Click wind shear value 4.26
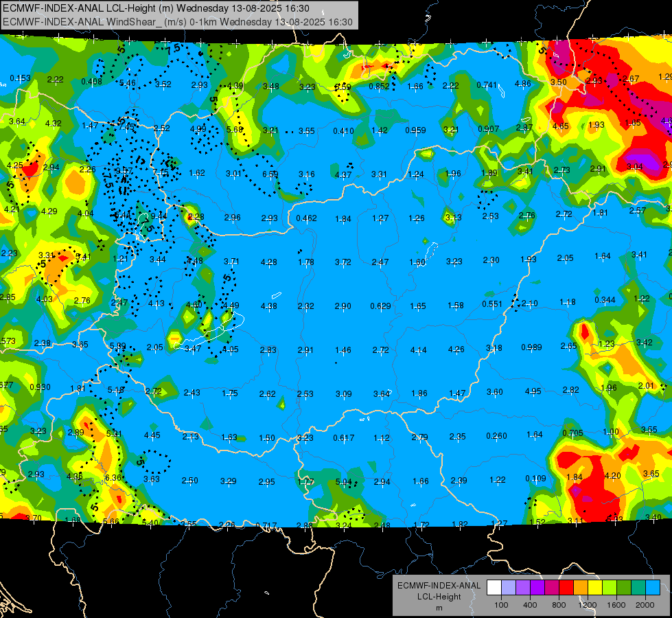The image size is (672, 618). coord(456,349)
